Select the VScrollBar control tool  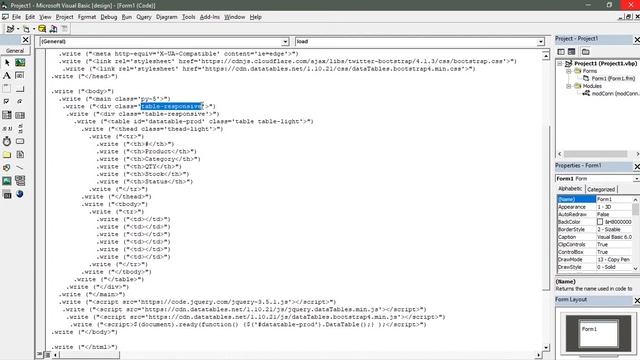(20, 128)
